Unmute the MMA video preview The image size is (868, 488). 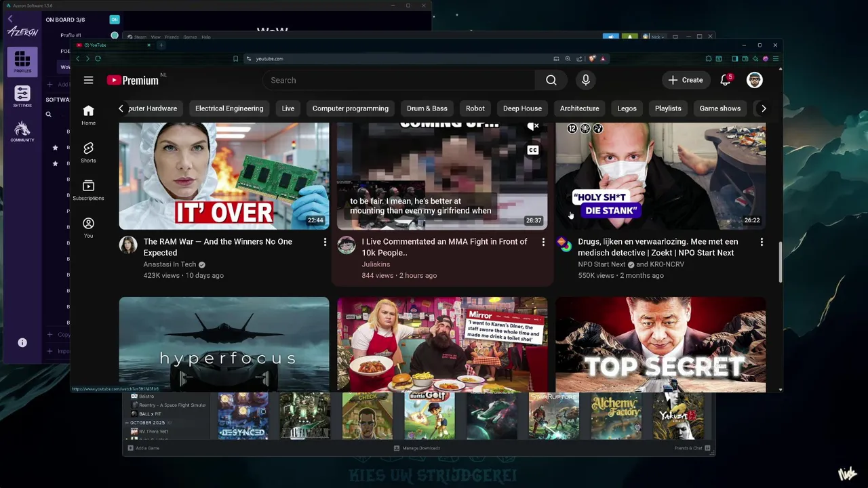click(x=533, y=127)
